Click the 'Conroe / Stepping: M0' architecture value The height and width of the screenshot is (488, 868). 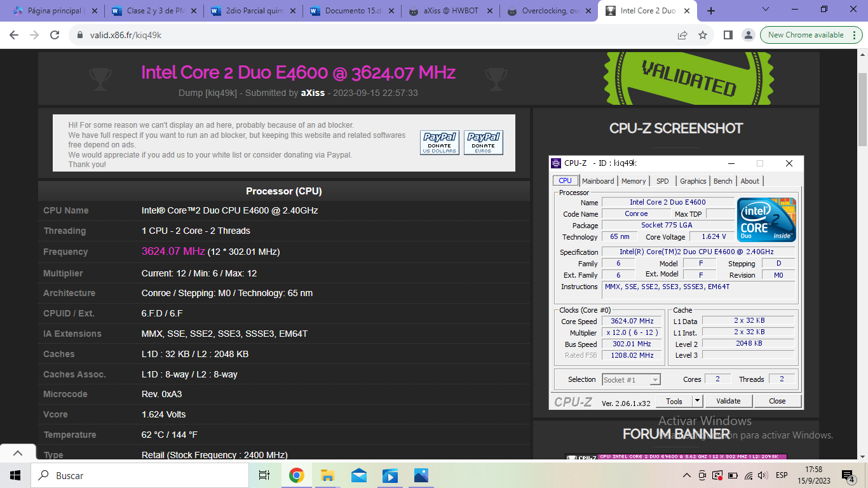227,293
